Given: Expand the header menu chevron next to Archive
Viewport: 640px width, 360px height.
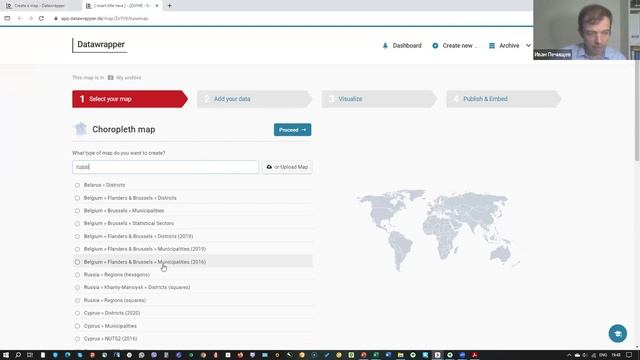Looking at the screenshot, I should coord(528,46).
